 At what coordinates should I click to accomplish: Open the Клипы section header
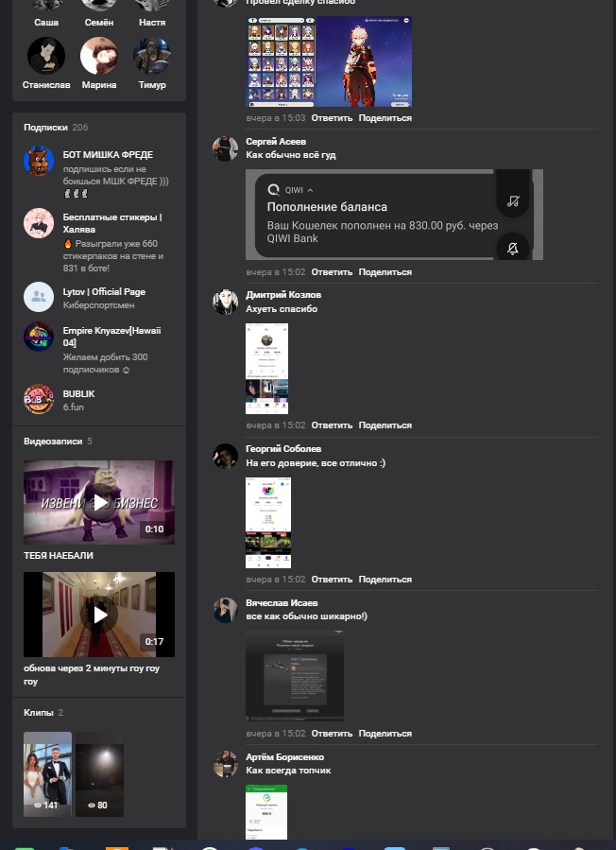pyautogui.click(x=39, y=712)
